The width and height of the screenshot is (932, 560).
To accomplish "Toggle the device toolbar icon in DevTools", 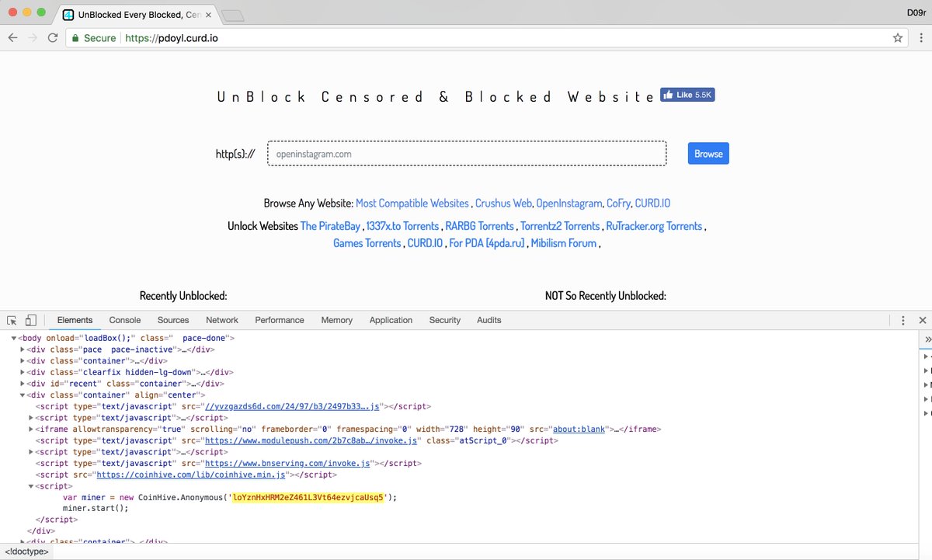I will click(31, 320).
